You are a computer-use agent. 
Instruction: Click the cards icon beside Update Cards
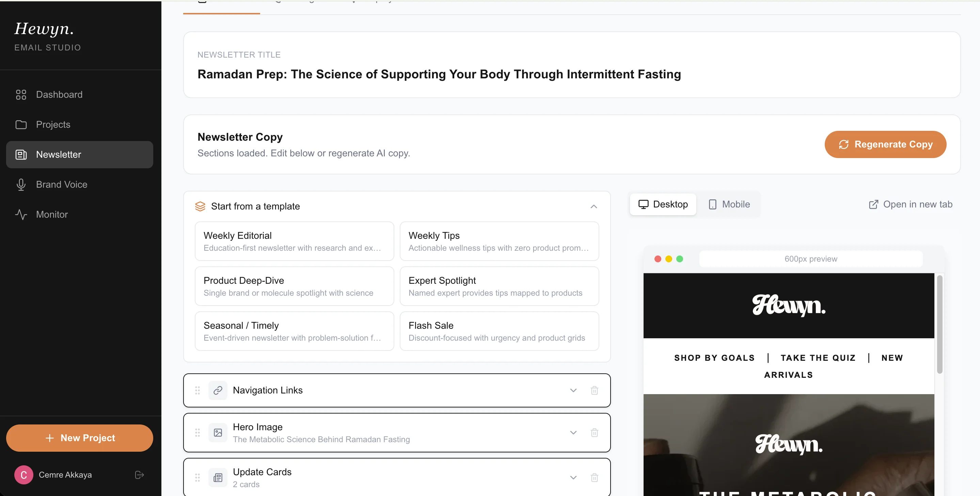(218, 477)
